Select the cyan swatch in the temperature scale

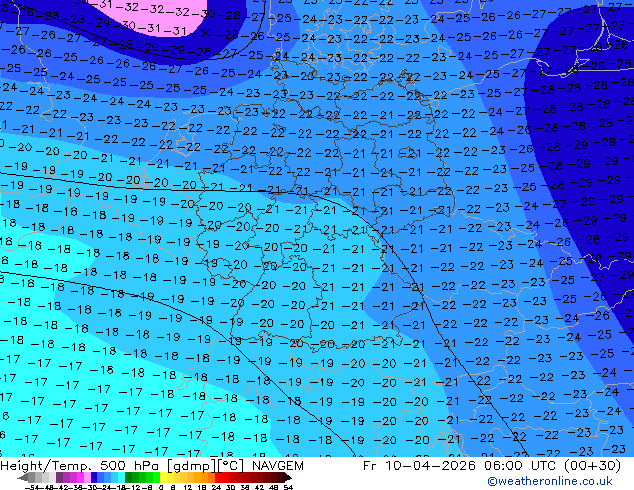click(121, 477)
